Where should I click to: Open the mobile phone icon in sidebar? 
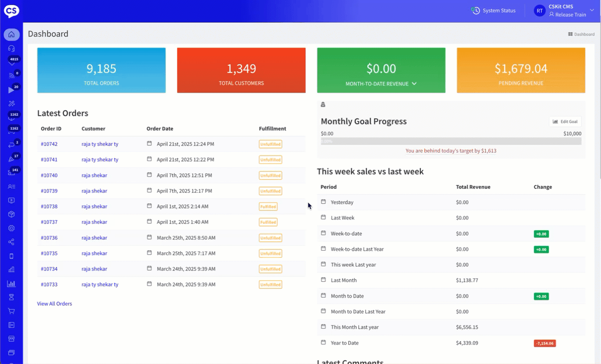[12, 256]
